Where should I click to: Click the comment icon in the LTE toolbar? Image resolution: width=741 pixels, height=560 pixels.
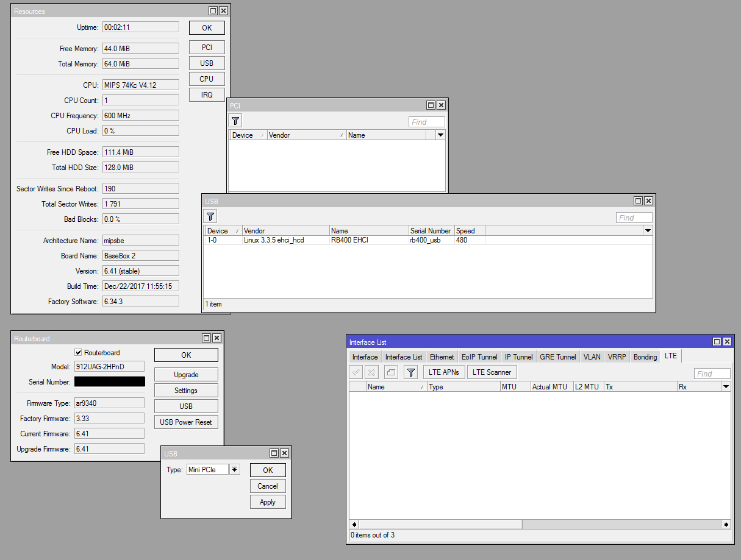[x=390, y=372]
